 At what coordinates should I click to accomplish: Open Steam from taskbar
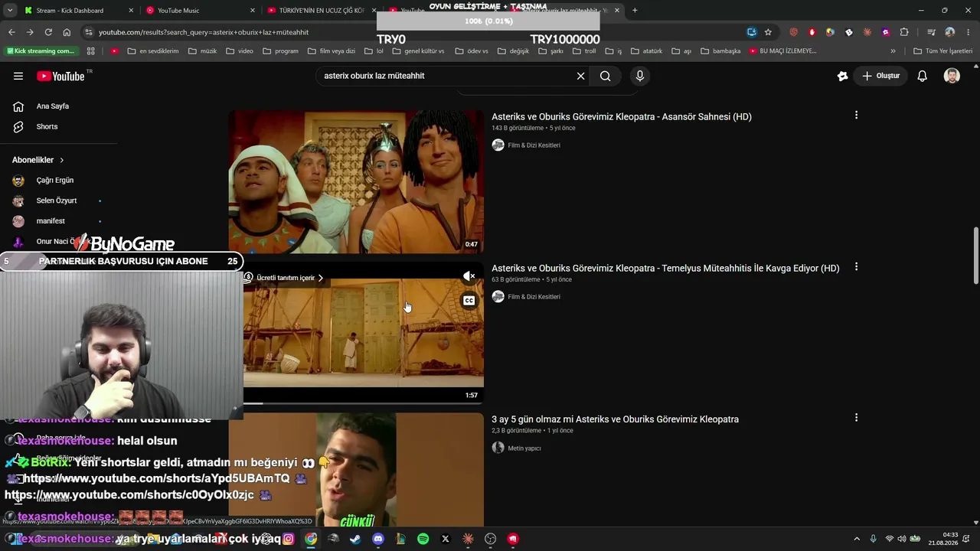pyautogui.click(x=355, y=539)
